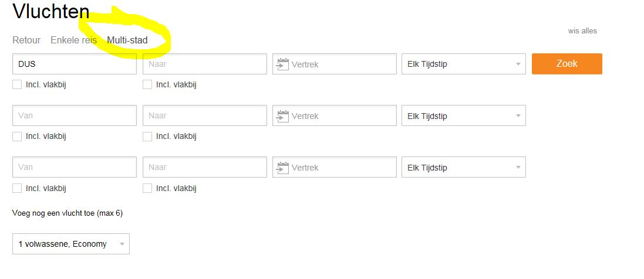This screenshot has height=279, width=644.
Task: Click calendar icon in third flight's Vertrek field
Action: [x=283, y=167]
